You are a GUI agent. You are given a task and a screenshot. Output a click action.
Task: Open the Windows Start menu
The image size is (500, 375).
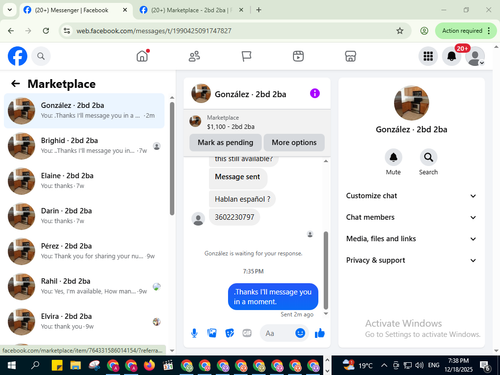12,366
